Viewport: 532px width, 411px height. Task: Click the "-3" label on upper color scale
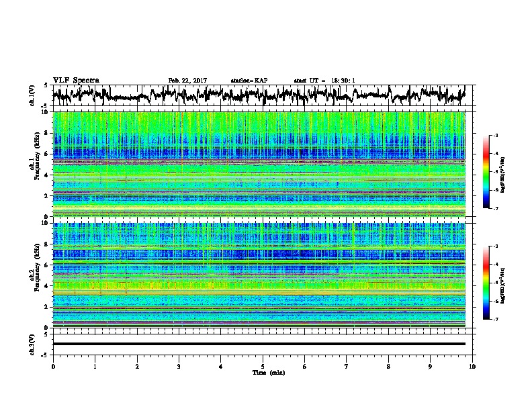point(495,135)
